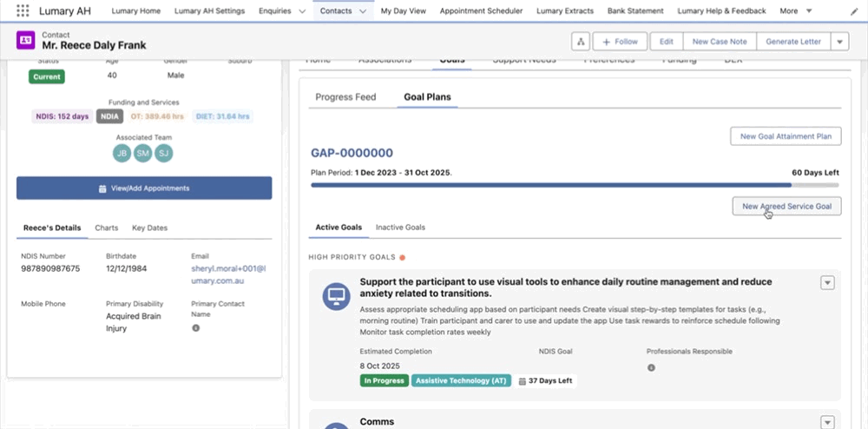Switch to Progress Feed tab
The image size is (868, 429).
[345, 97]
